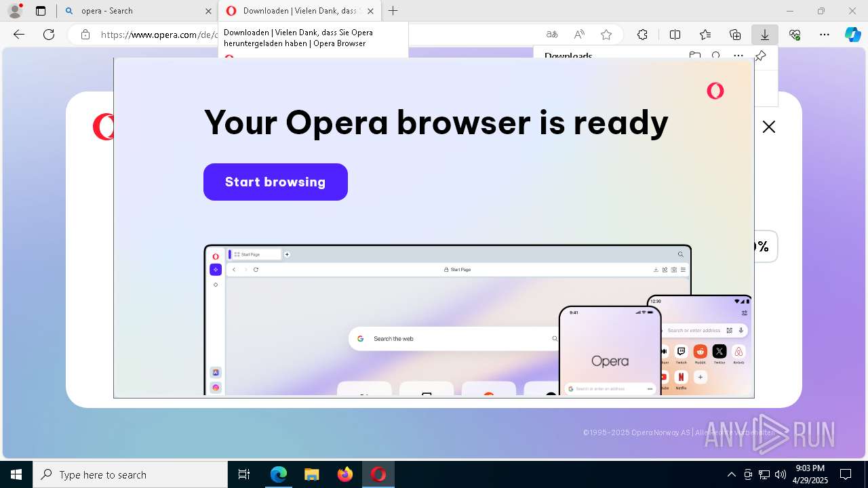The image size is (868, 488).
Task: Open Browser essentials
Action: pyautogui.click(x=795, y=35)
